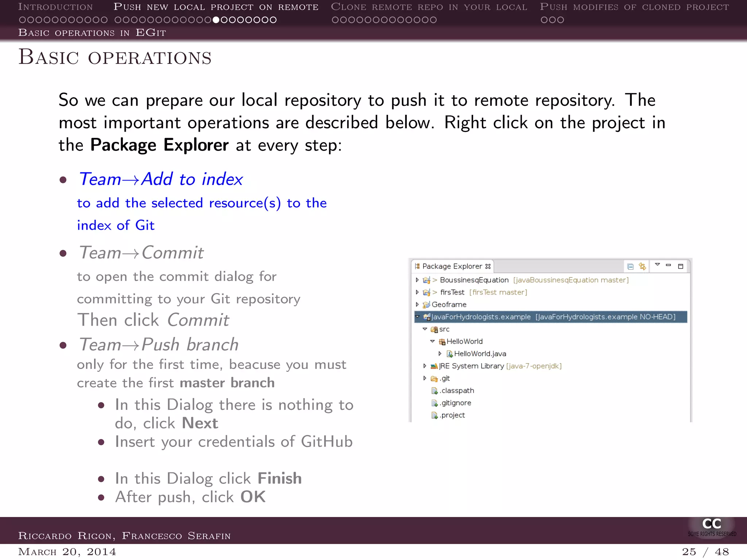Expand the HelloWorld.java file node

point(440,353)
